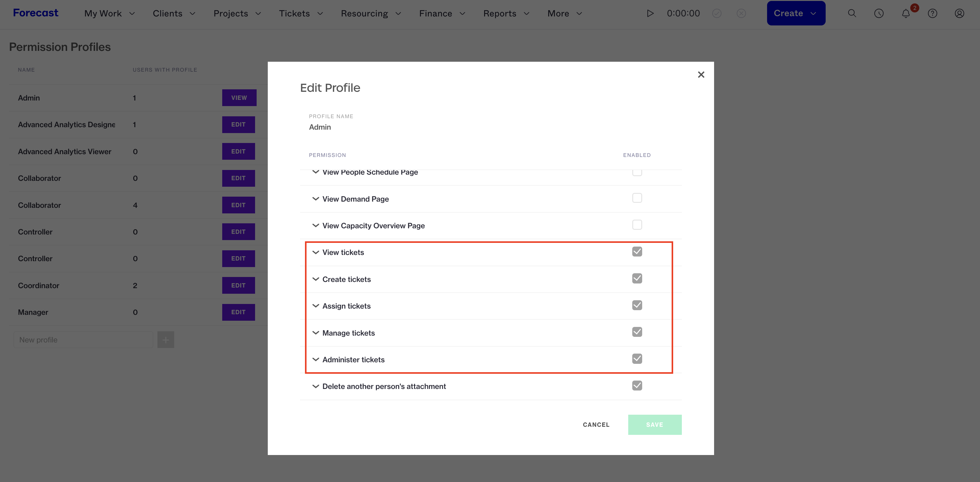The image size is (980, 482).
Task: Open the More menu
Action: (x=565, y=13)
